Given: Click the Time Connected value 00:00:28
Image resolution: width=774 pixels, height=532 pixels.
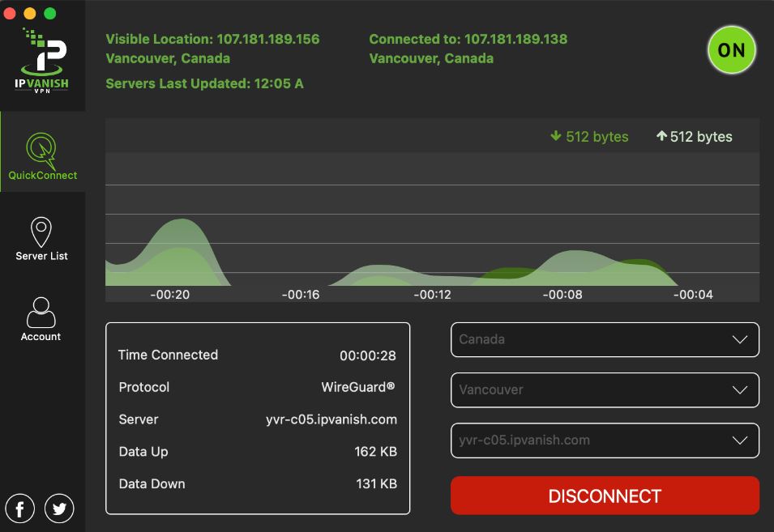Looking at the screenshot, I should pos(368,355).
